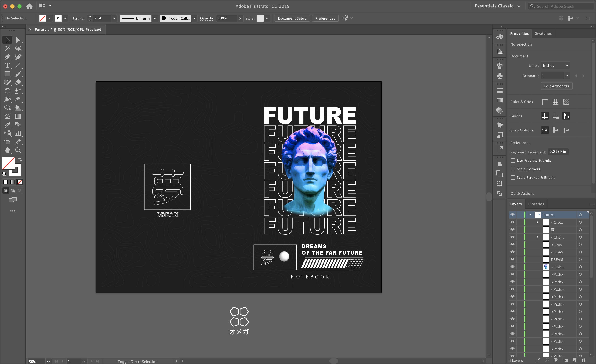
Task: Toggle Snap to Point option icon
Action: click(x=545, y=130)
